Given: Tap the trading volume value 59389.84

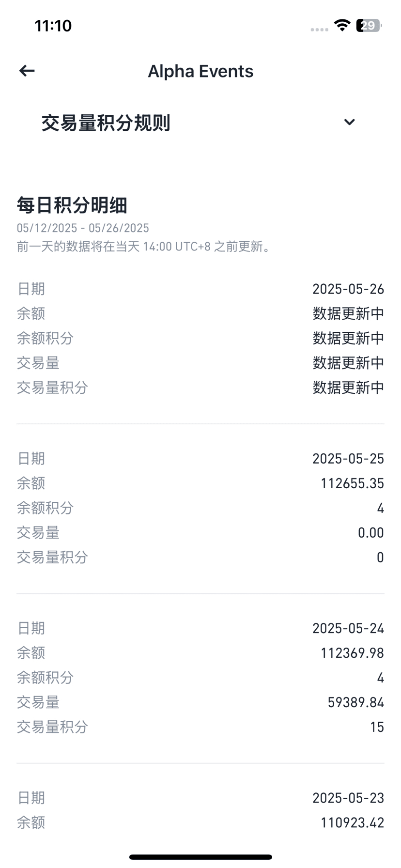Looking at the screenshot, I should (x=355, y=702).
